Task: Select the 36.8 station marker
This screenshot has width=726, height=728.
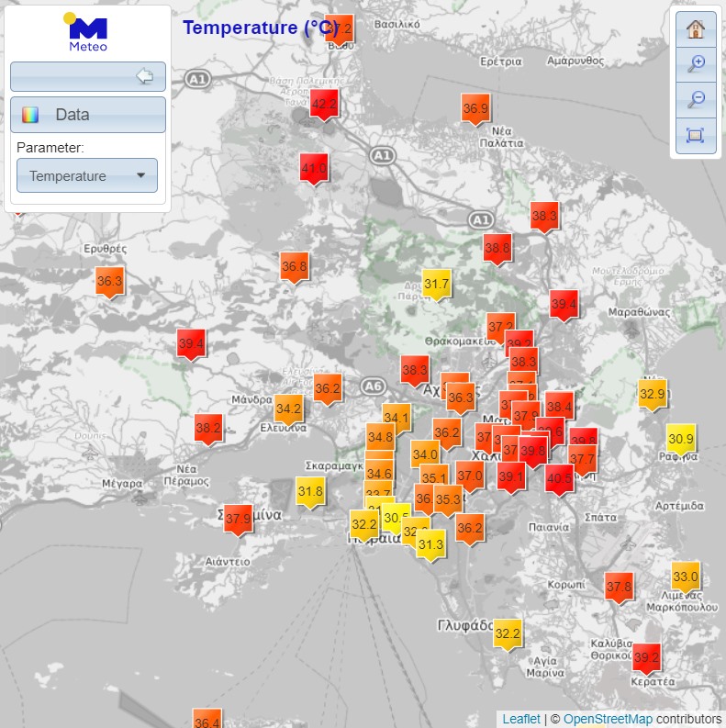Action: coord(294,268)
